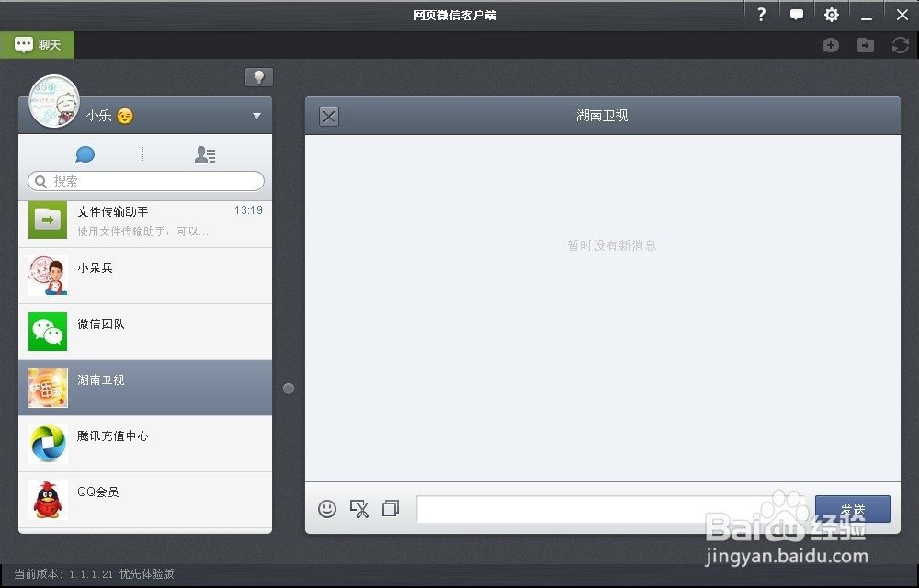Click the 微信团队 WeChat logo avatar
This screenshot has height=588, width=919.
point(48,332)
